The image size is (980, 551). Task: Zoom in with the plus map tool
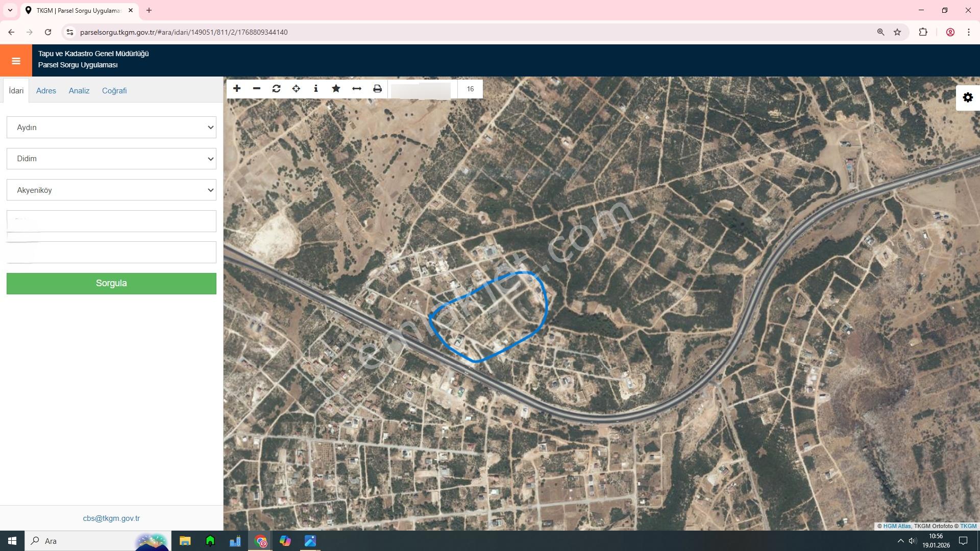[x=237, y=89]
